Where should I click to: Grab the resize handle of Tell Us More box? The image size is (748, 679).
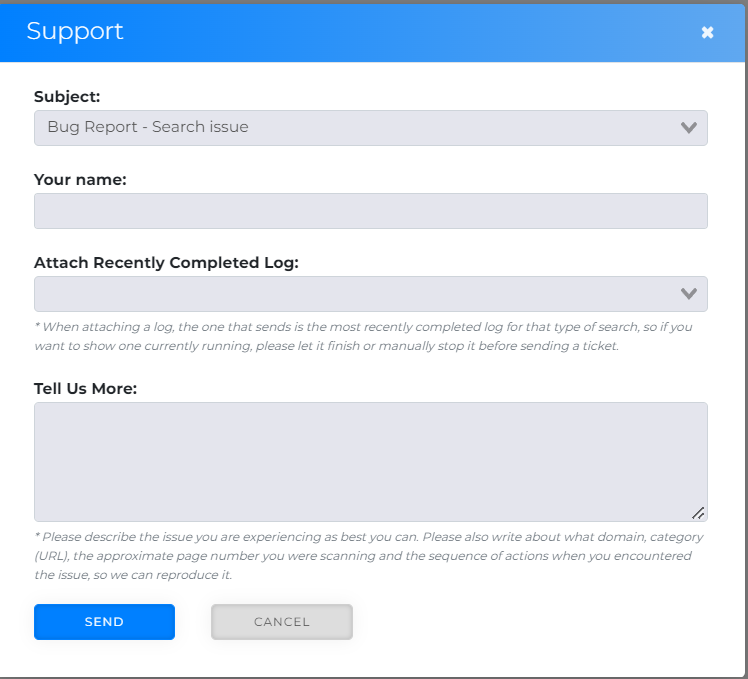(698, 513)
